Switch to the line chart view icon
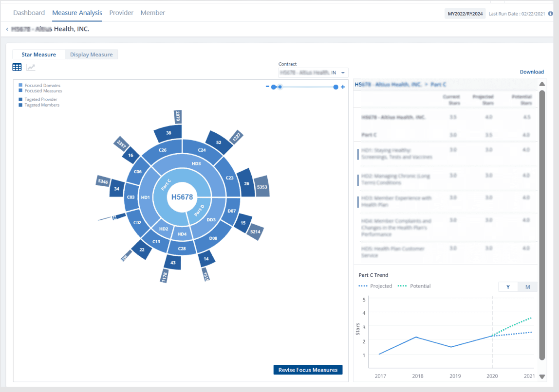Screen dimensions: 559x392 pos(31,67)
